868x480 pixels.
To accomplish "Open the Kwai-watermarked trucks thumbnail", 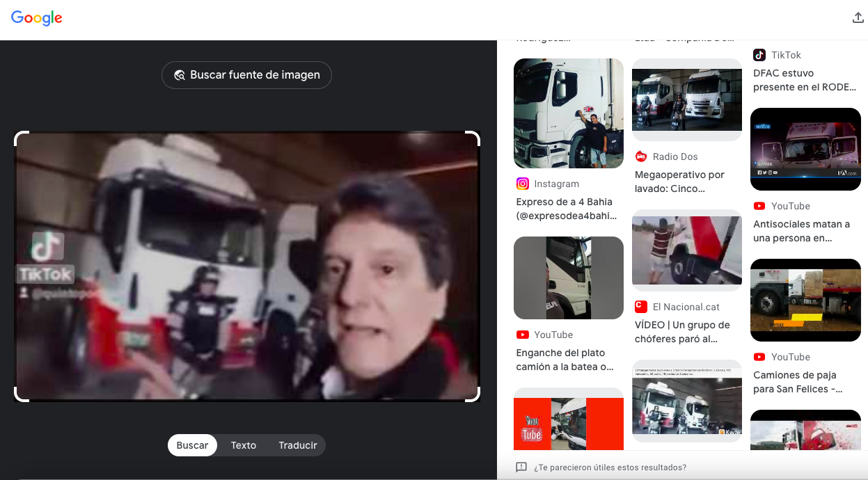I will click(x=687, y=401).
